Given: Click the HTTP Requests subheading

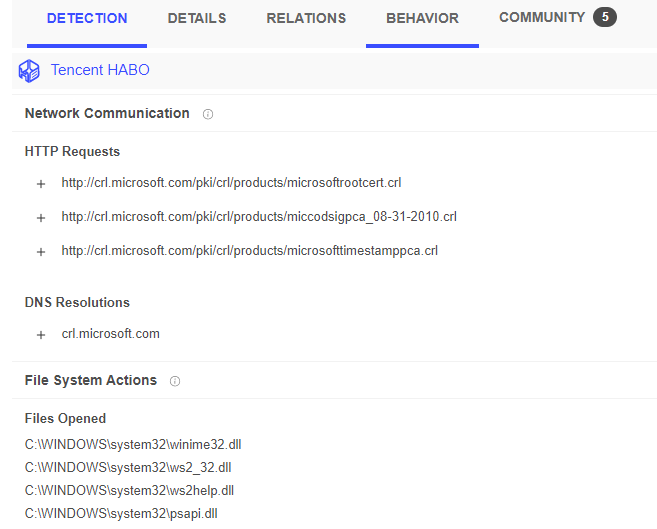Looking at the screenshot, I should tap(72, 152).
